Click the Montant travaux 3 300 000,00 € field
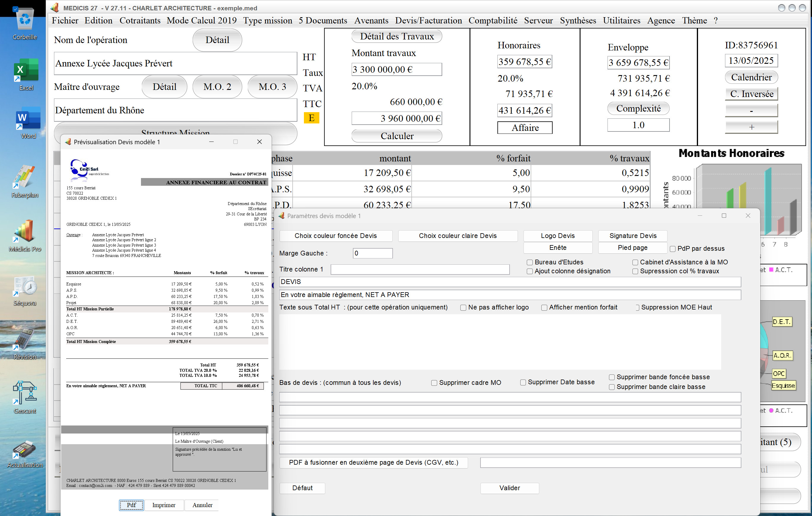This screenshot has height=516, width=812. coord(397,69)
